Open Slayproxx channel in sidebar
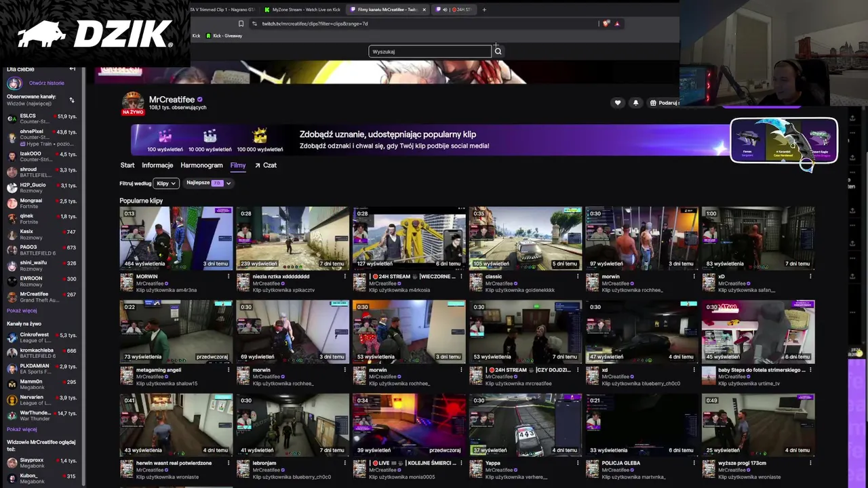The width and height of the screenshot is (868, 488). (x=41, y=463)
